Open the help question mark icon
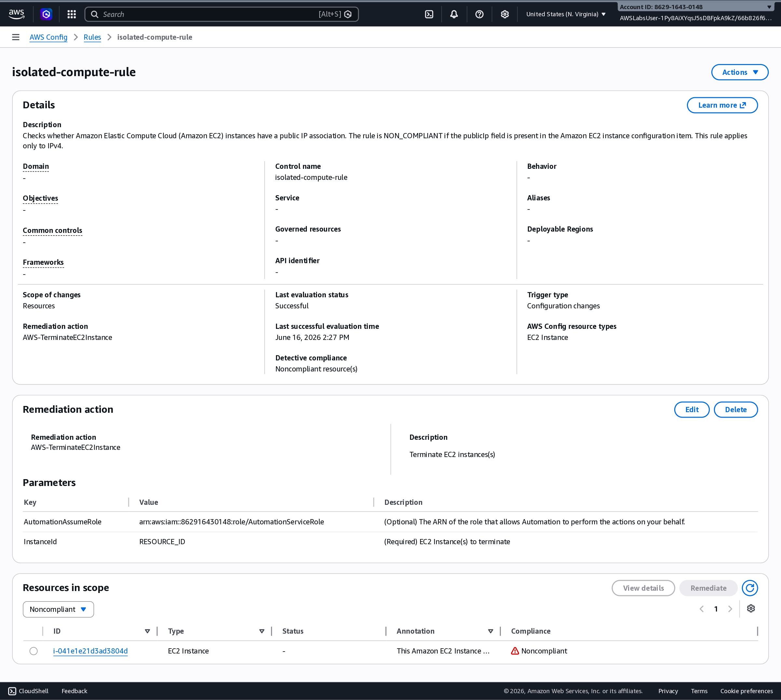 pyautogui.click(x=479, y=14)
